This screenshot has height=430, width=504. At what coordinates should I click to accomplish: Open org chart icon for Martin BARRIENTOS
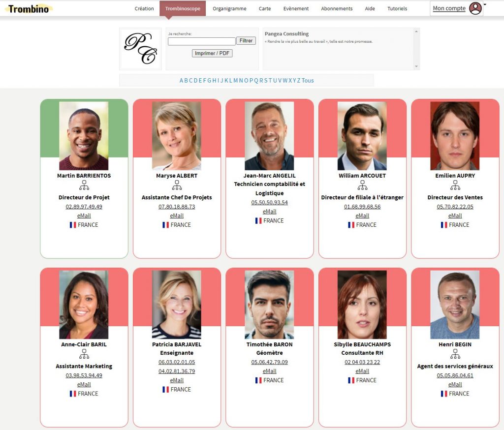pos(84,185)
